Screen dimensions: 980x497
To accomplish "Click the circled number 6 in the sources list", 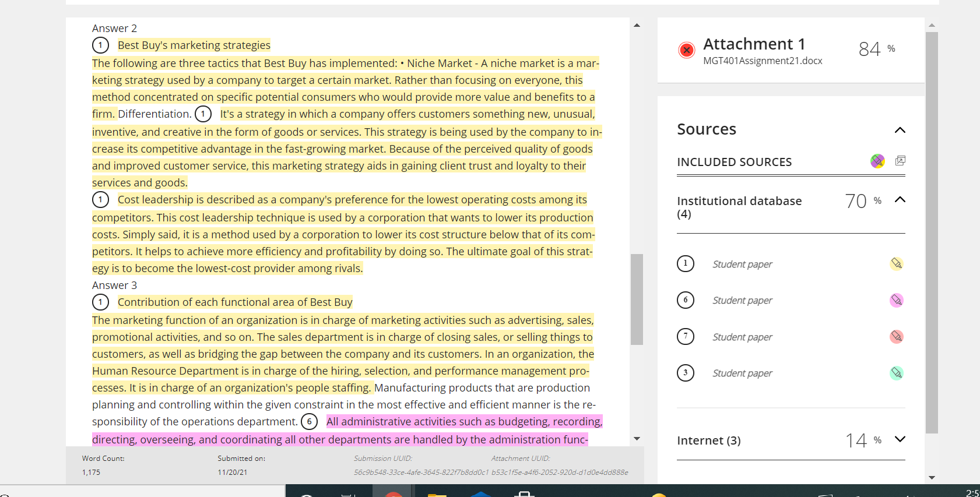I will pyautogui.click(x=686, y=300).
